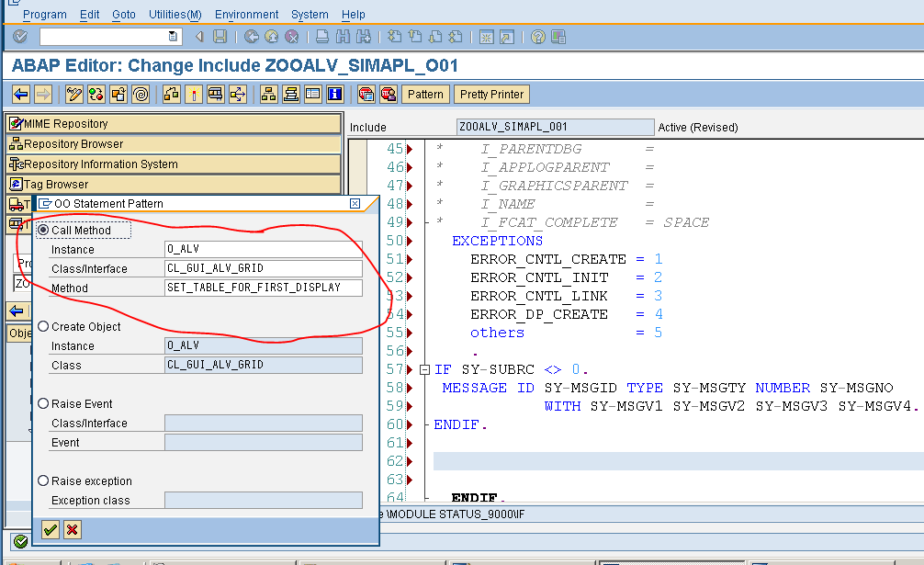Create a new session with the new session icon
924x565 pixels.
pos(487,35)
